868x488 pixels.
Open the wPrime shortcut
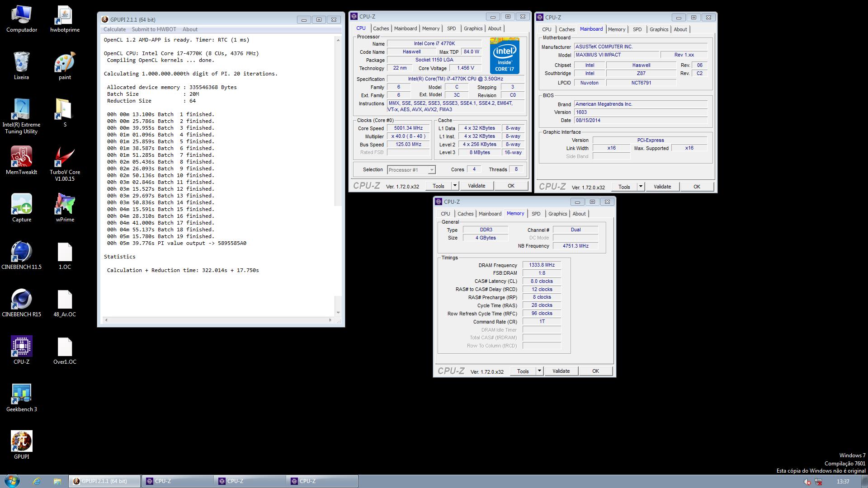tap(65, 208)
